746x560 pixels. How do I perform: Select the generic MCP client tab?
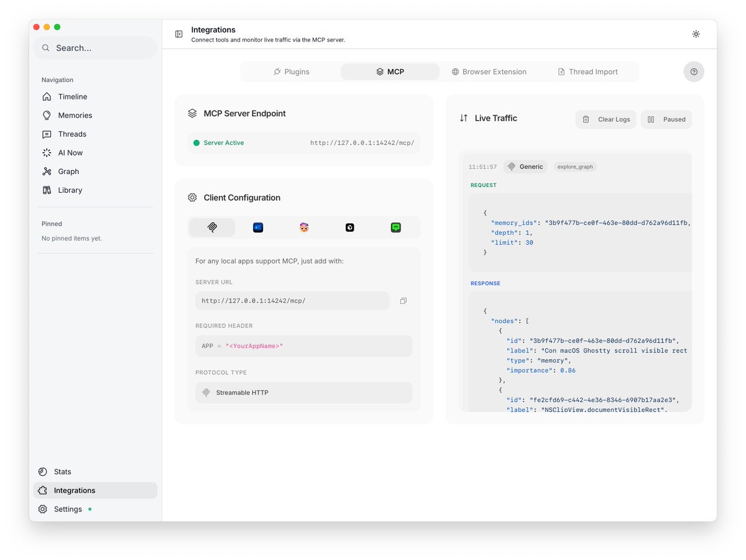click(212, 227)
